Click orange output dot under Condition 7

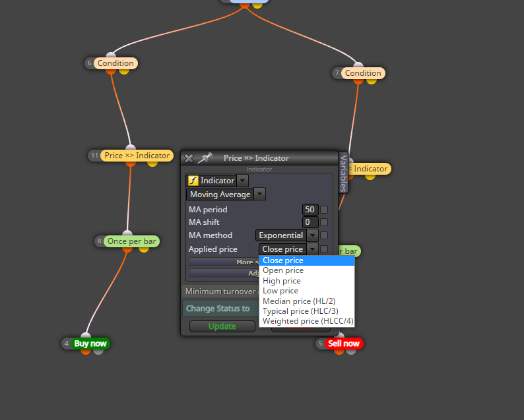click(x=358, y=81)
